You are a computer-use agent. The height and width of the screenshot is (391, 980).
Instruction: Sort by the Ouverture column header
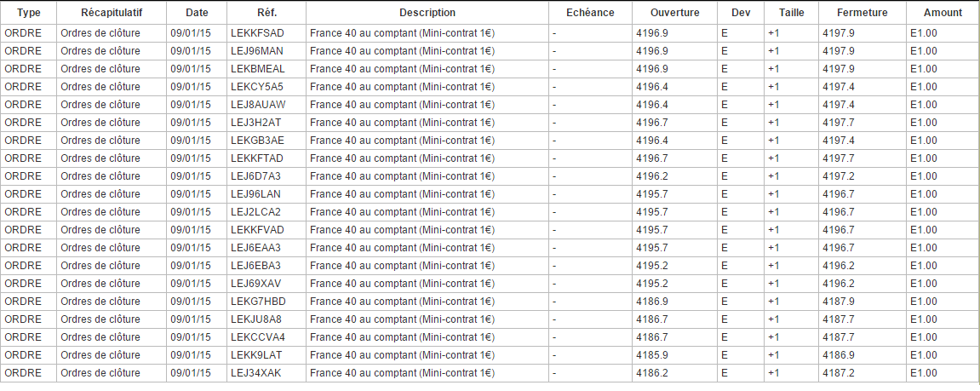[674, 13]
